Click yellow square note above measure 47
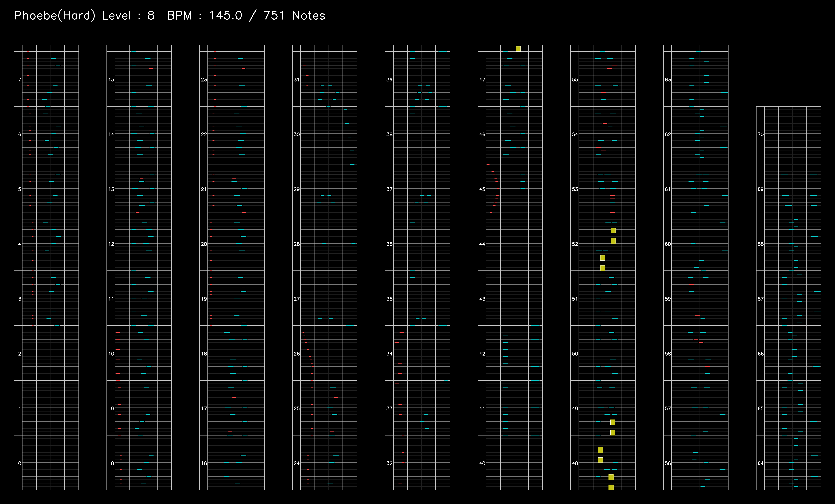This screenshot has height=504, width=835. (518, 49)
